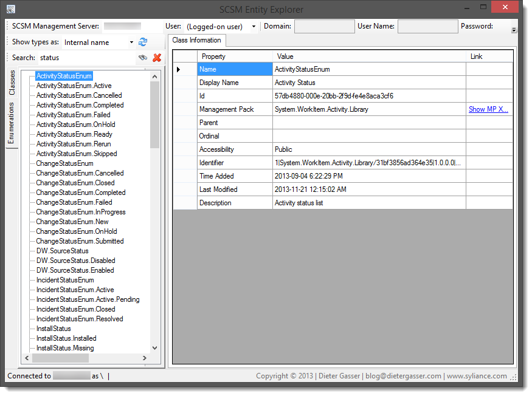This screenshot has height=396, width=532.
Task: Click the tree scroll down arrow
Action: tap(154, 348)
